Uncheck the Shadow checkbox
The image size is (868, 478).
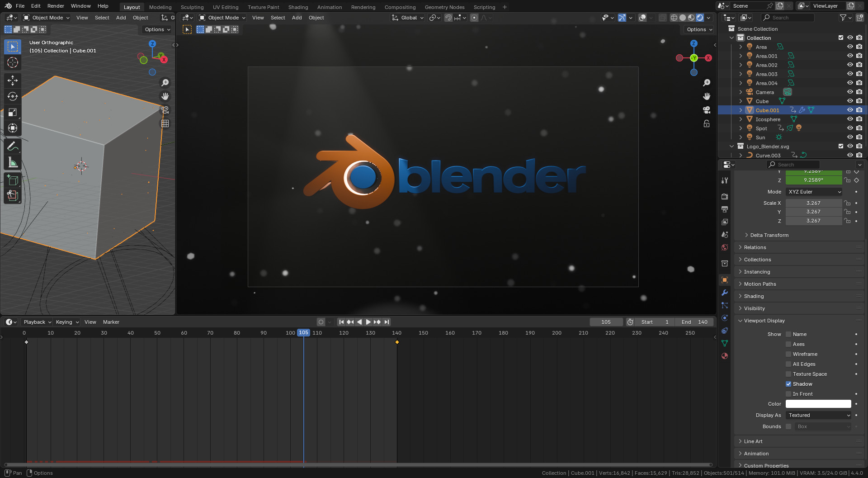point(788,384)
